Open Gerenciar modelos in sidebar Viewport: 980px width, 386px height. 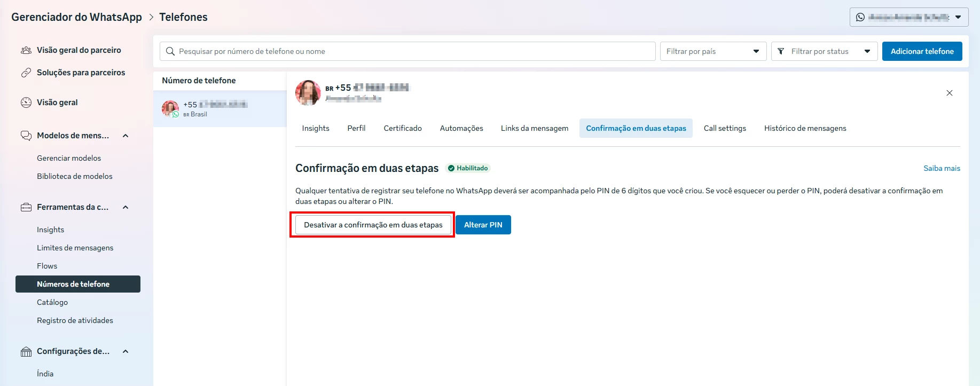69,158
